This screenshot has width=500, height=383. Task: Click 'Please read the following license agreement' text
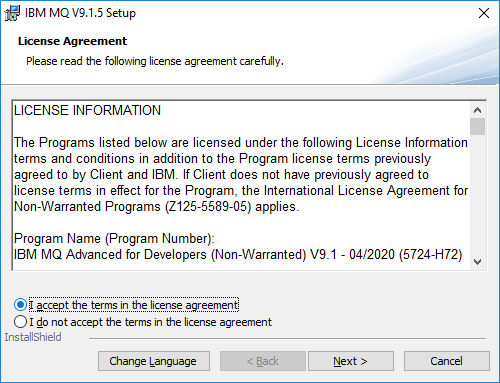[x=131, y=61]
